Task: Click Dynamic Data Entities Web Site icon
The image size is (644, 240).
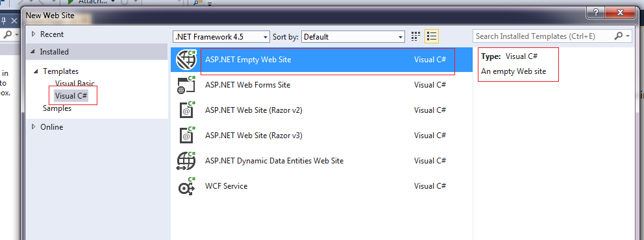Action: [186, 161]
